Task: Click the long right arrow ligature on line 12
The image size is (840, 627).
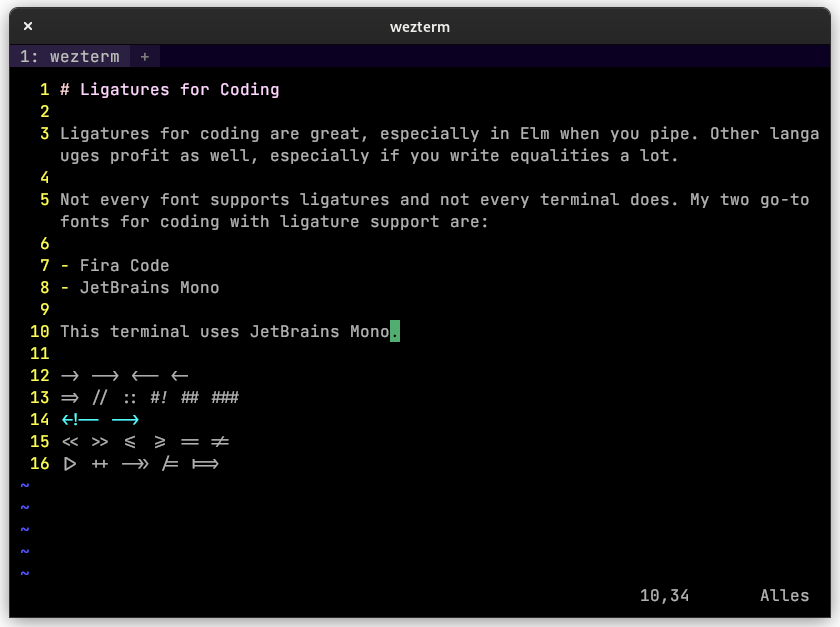Action: coord(105,376)
